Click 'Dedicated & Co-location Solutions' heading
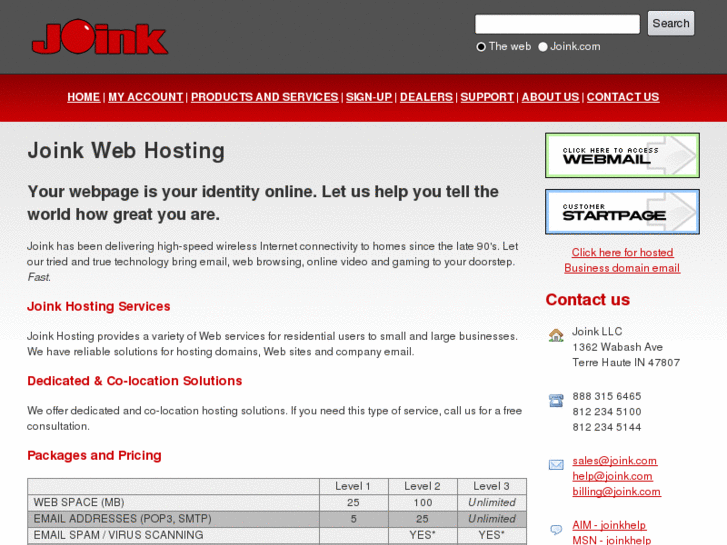The image size is (727, 545). click(134, 381)
